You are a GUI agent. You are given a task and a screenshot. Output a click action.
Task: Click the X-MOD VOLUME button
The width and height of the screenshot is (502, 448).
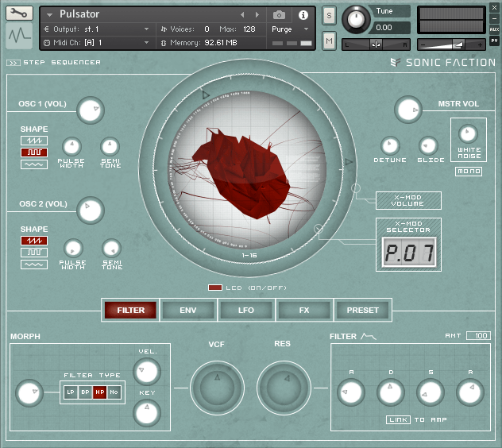408,201
